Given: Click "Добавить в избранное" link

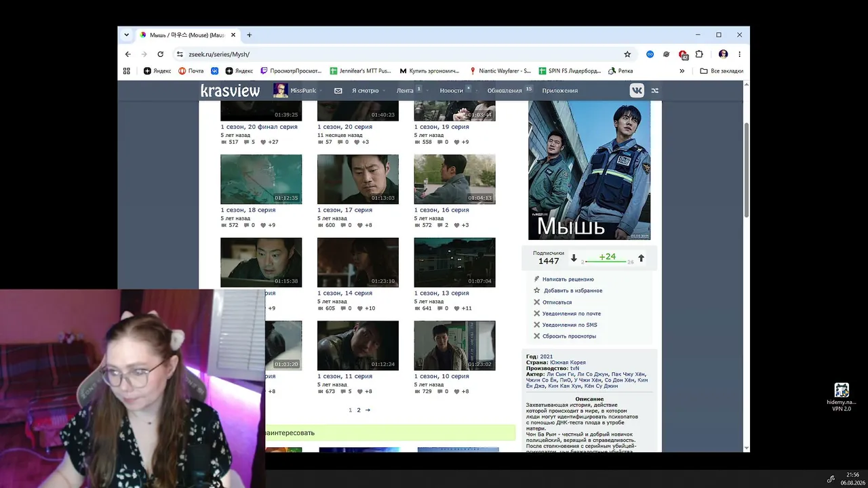Looking at the screenshot, I should pyautogui.click(x=573, y=291).
